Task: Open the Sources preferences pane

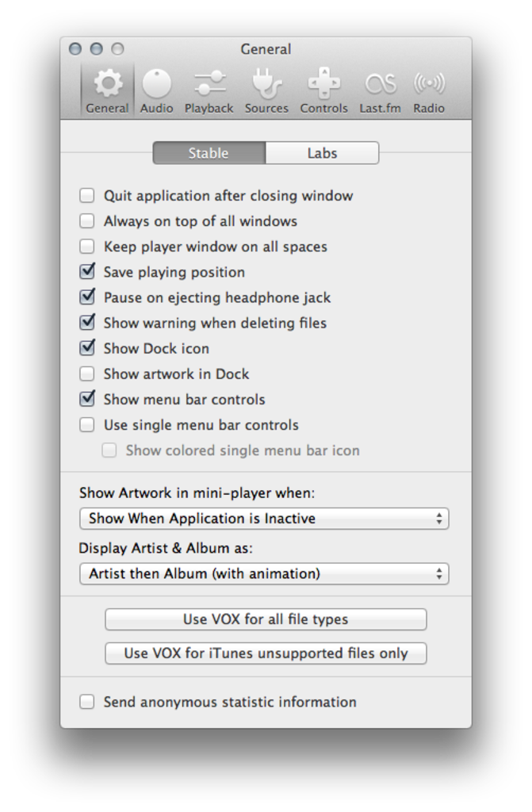Action: click(266, 90)
